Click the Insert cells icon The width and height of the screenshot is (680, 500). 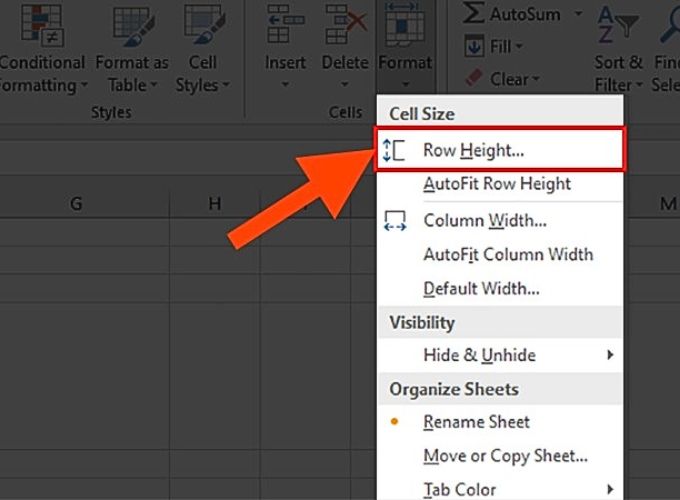point(285,24)
